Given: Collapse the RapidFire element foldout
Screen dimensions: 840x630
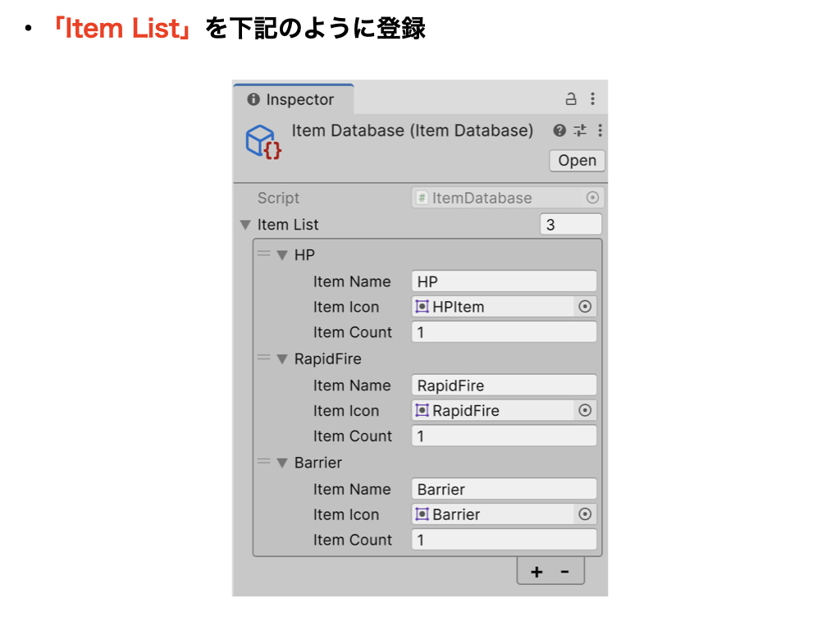Looking at the screenshot, I should click(282, 359).
